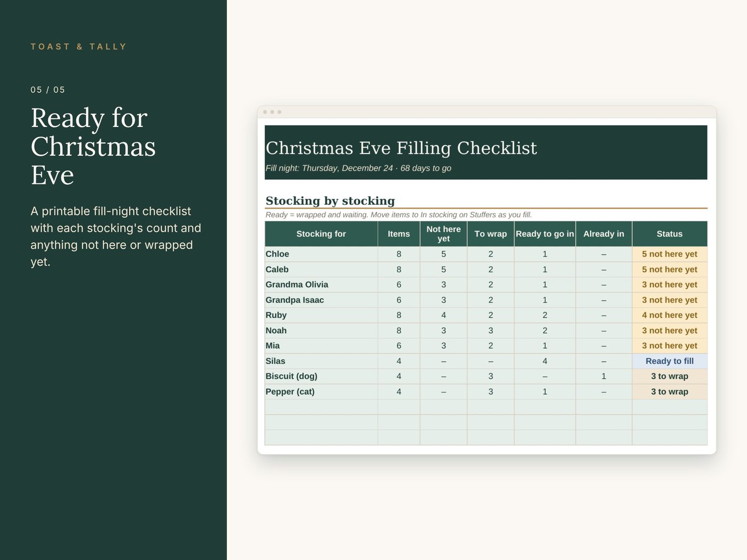Image resolution: width=747 pixels, height=560 pixels.
Task: Select the "Already in" column header
Action: pos(603,234)
